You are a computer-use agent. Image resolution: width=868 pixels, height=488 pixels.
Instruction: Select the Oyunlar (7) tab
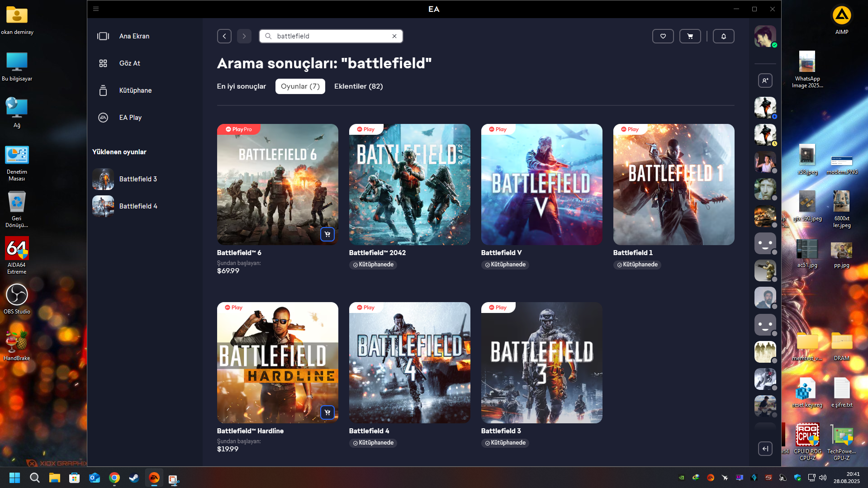click(300, 86)
